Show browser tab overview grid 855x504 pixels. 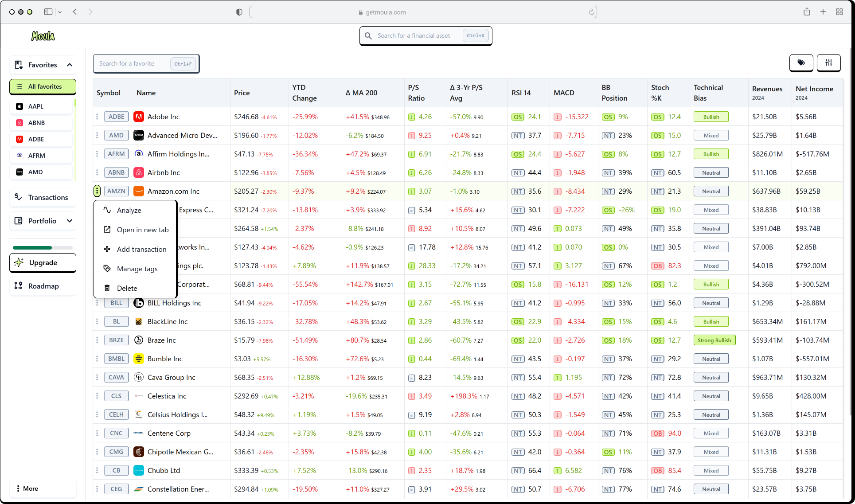(839, 12)
